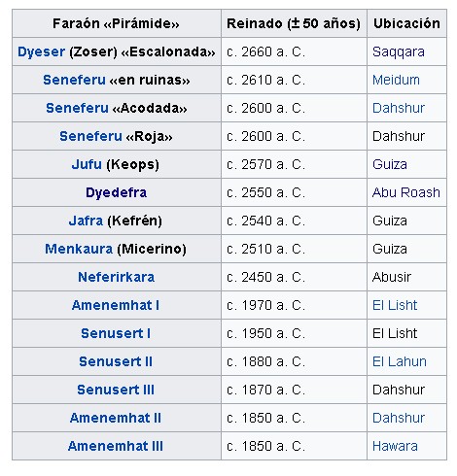Follow the Hawara location link
Screen dimensions: 457x476
(395, 446)
